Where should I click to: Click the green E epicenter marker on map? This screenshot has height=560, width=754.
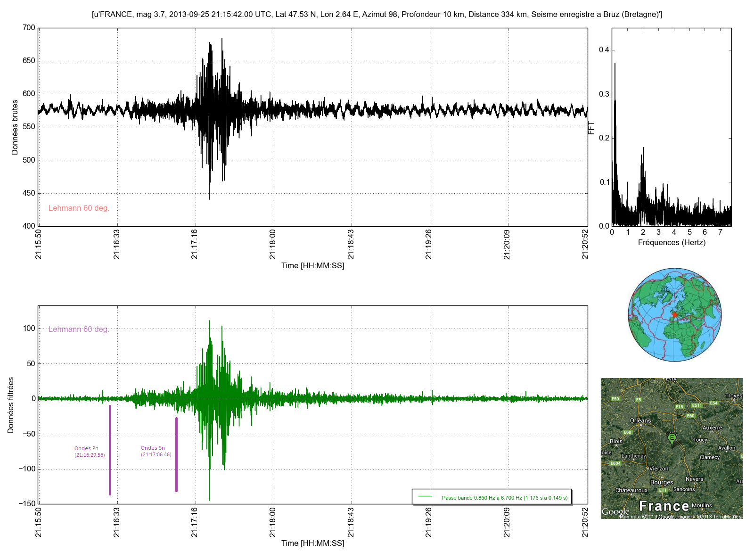(x=672, y=438)
